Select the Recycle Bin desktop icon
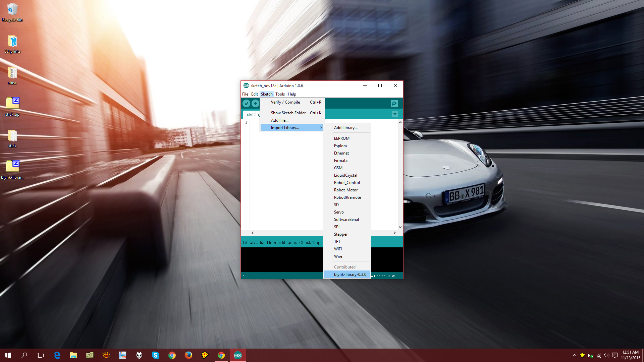Image resolution: width=644 pixels, height=362 pixels. click(12, 12)
